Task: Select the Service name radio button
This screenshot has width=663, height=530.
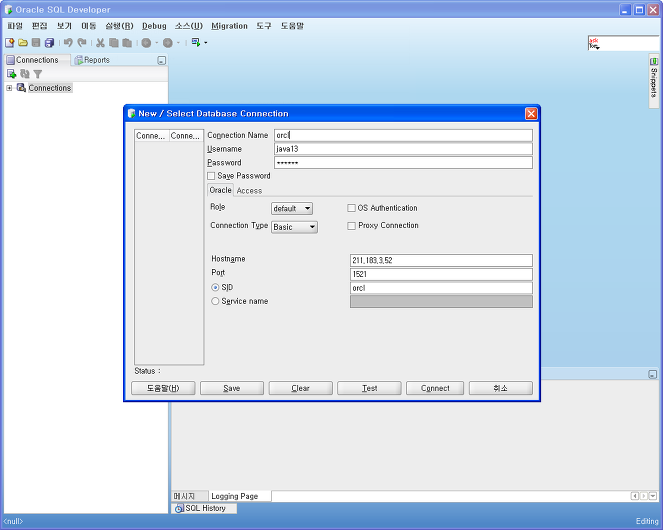Action: 215,301
